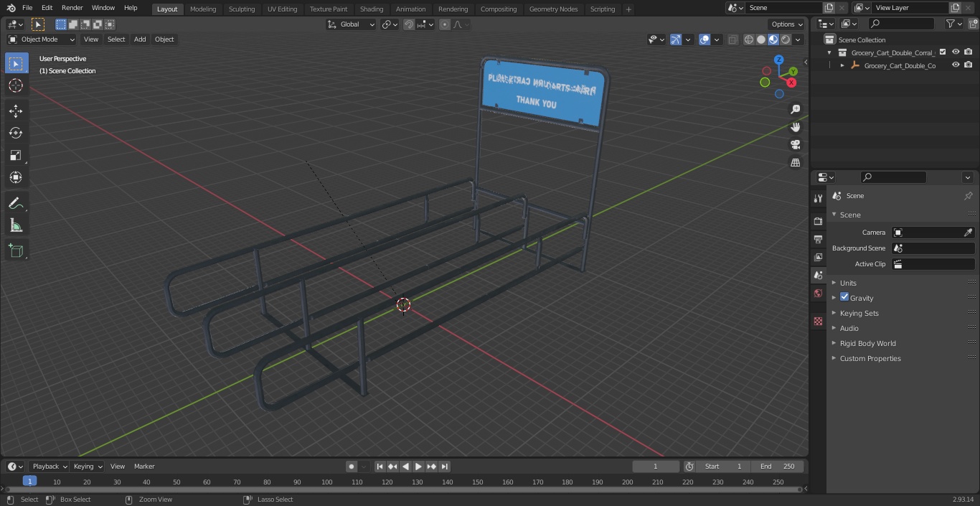
Task: Open the View Layer properties tab
Action: [818, 257]
